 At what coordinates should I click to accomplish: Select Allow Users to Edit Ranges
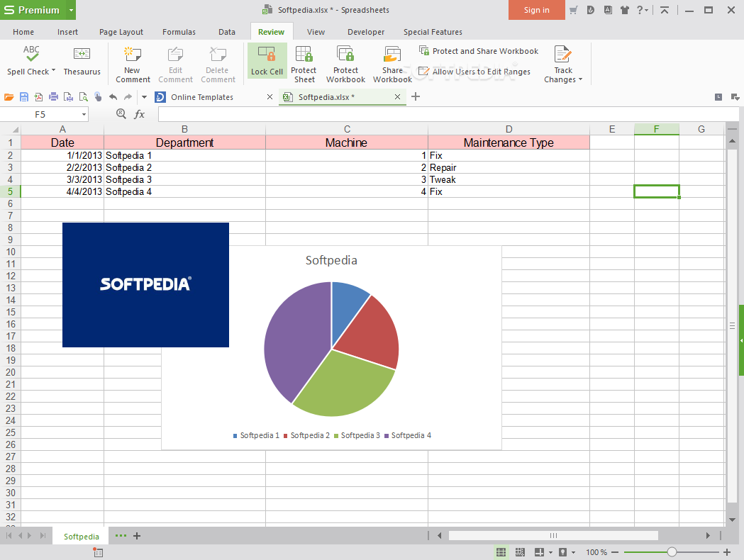(474, 72)
